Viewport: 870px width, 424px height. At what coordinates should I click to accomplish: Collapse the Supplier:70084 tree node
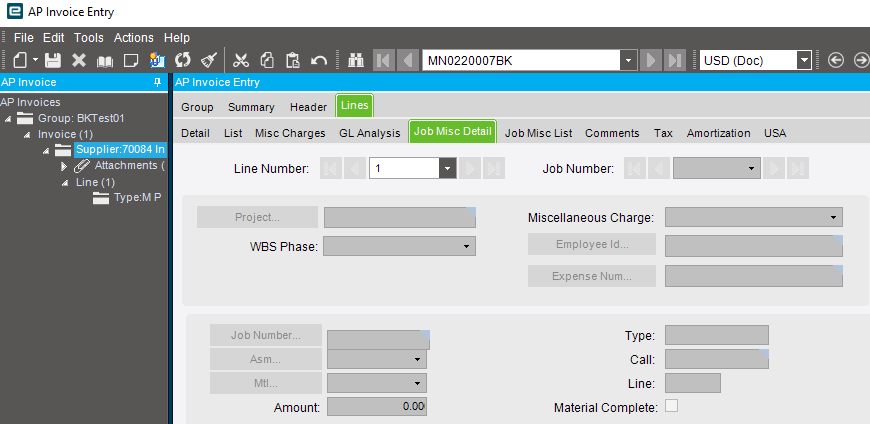[x=46, y=150]
